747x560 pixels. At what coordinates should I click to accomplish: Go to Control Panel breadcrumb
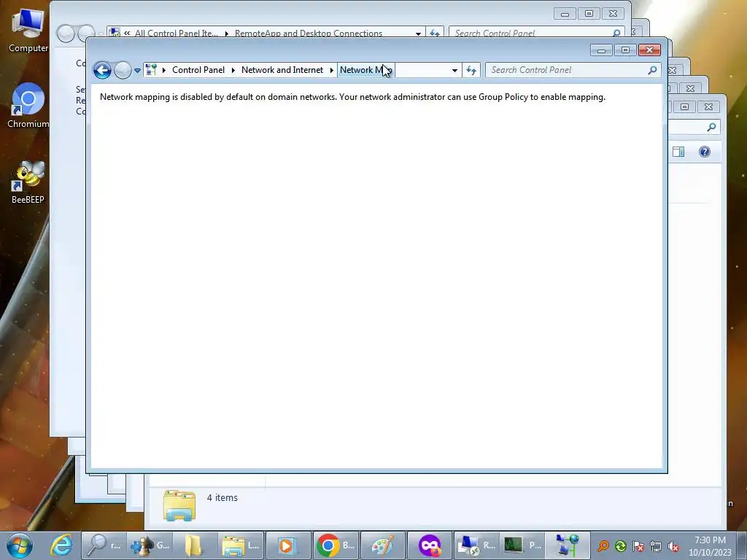click(198, 70)
